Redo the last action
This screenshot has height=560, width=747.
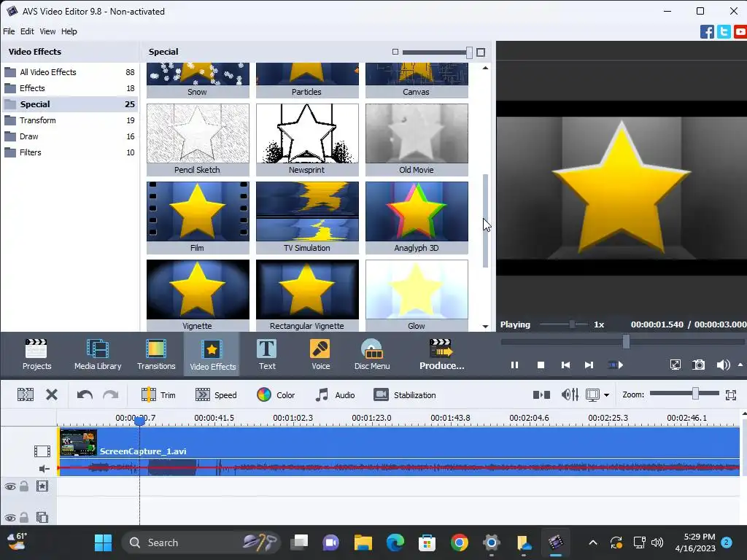111,394
